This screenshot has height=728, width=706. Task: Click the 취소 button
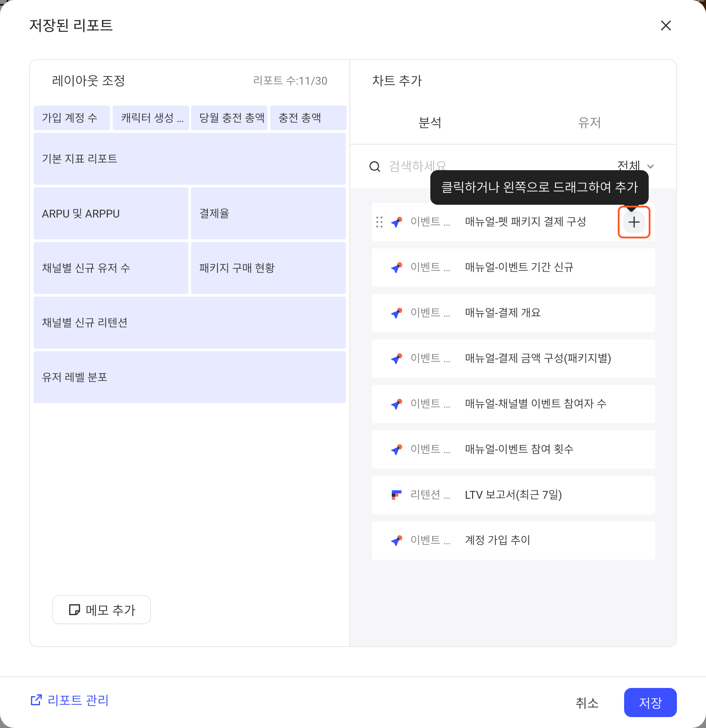tap(587, 703)
